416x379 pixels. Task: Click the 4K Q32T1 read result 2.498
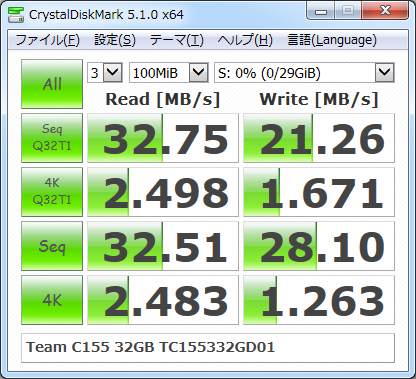[x=163, y=192]
